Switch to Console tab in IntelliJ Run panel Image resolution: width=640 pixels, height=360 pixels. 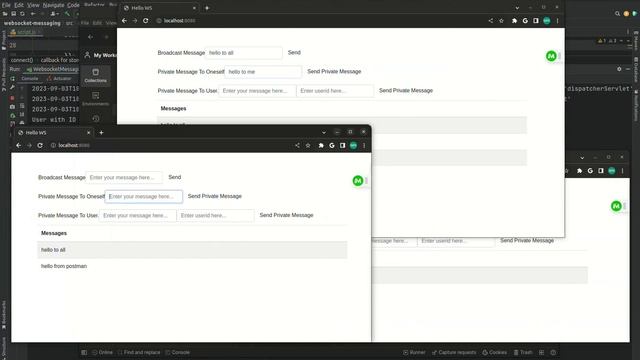(29, 78)
